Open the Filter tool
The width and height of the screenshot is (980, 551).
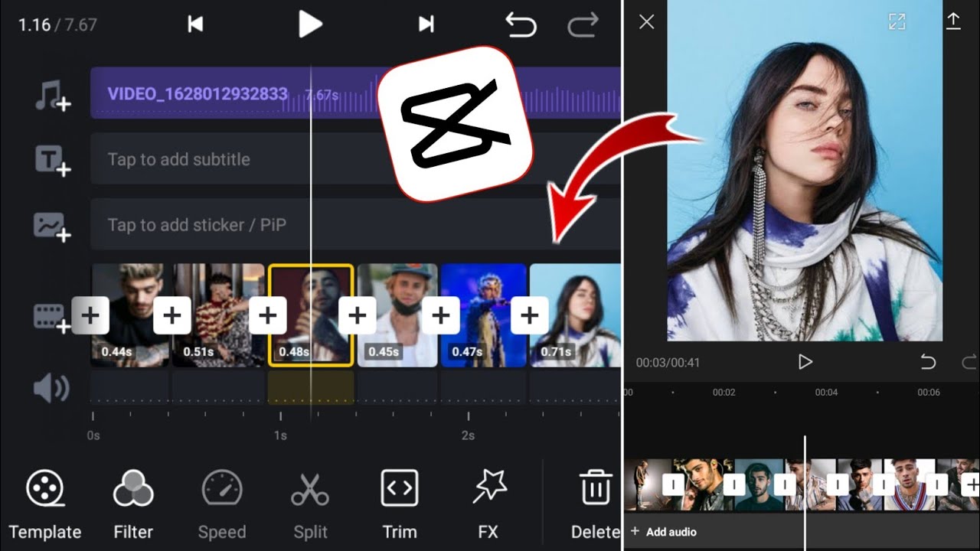pyautogui.click(x=133, y=504)
